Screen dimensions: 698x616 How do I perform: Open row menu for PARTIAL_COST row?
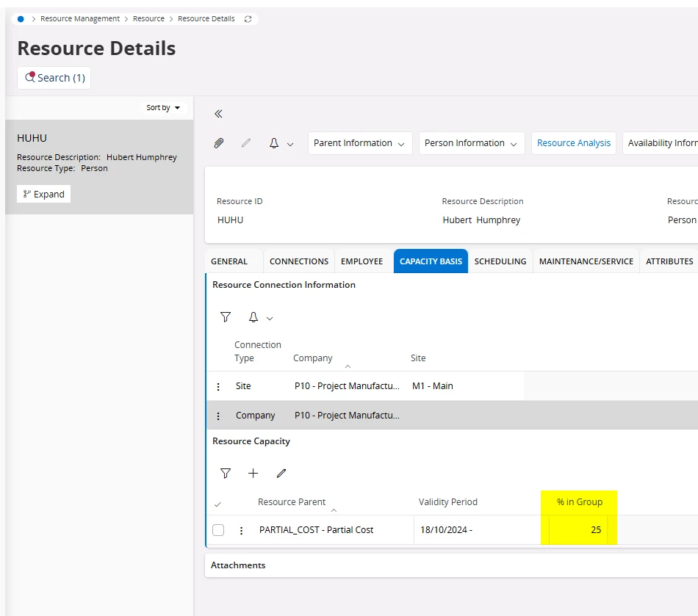coord(241,530)
